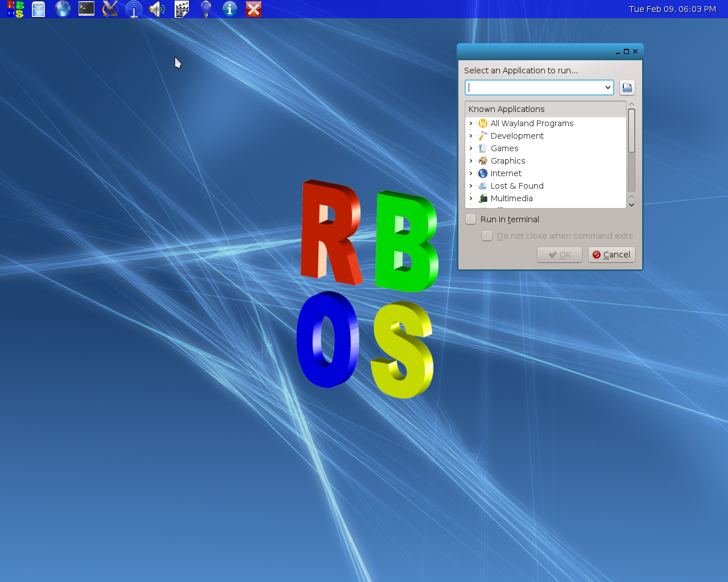Open the file manager drawer icon

pyautogui.click(x=39, y=9)
